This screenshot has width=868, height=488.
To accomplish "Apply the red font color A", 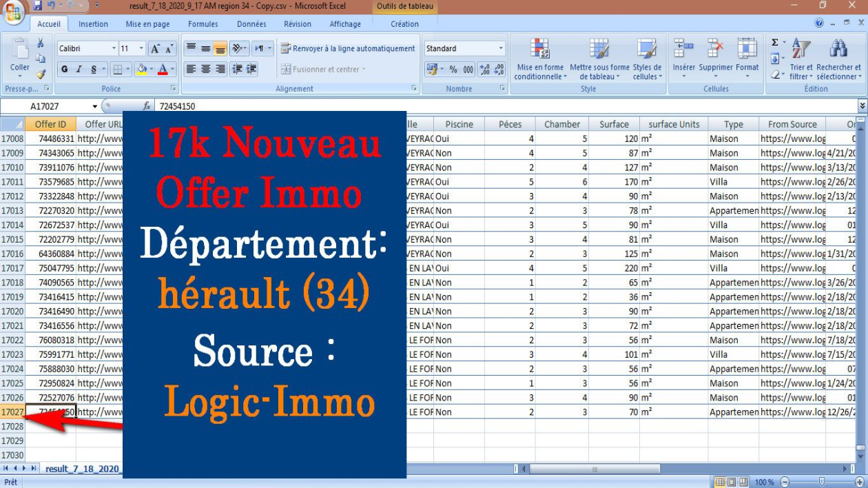I will coord(162,69).
